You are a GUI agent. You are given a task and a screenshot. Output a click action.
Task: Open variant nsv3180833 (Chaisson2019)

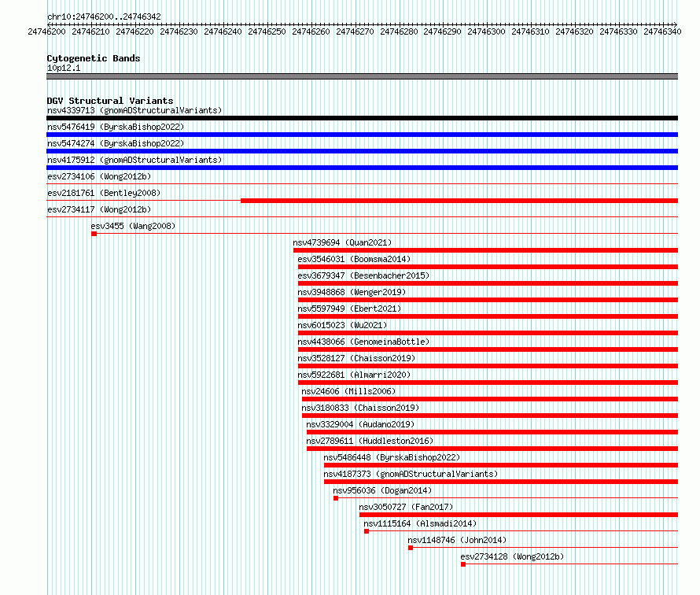click(360, 408)
